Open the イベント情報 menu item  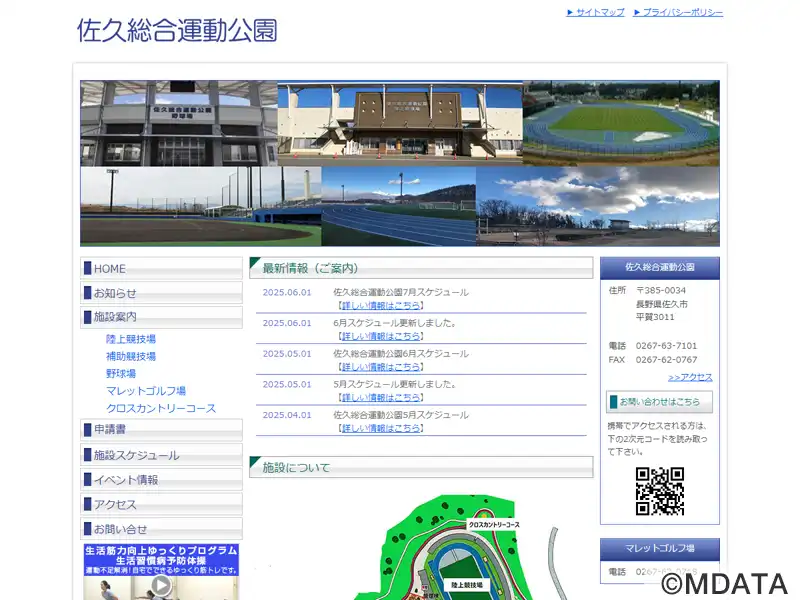click(x=161, y=480)
